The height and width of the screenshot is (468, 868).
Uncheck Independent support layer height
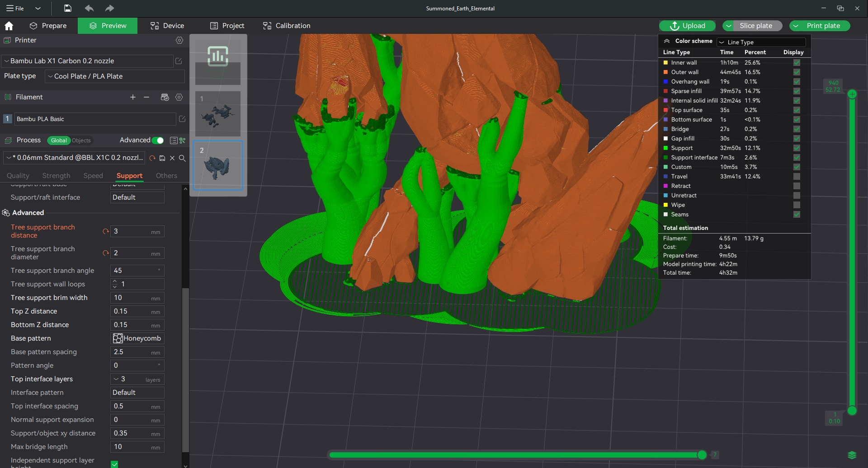click(115, 464)
